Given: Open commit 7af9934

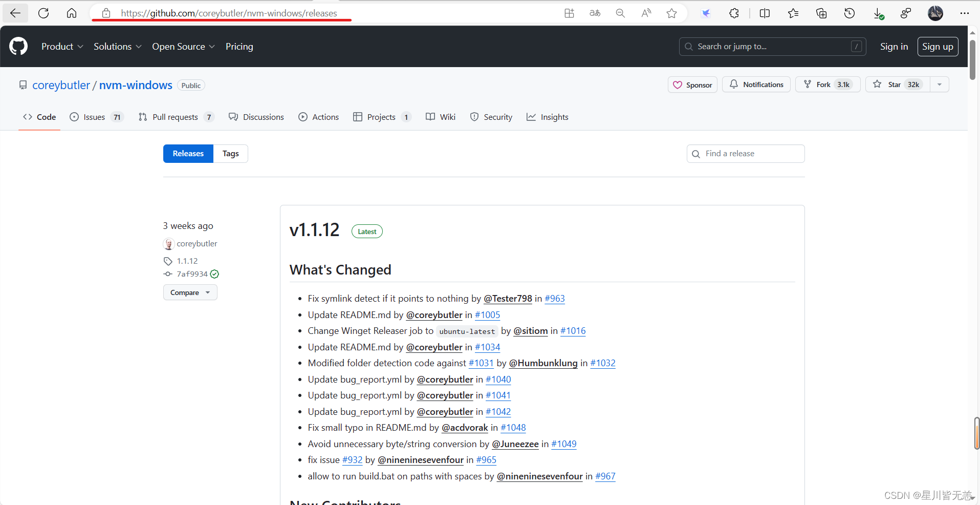Looking at the screenshot, I should coord(192,274).
